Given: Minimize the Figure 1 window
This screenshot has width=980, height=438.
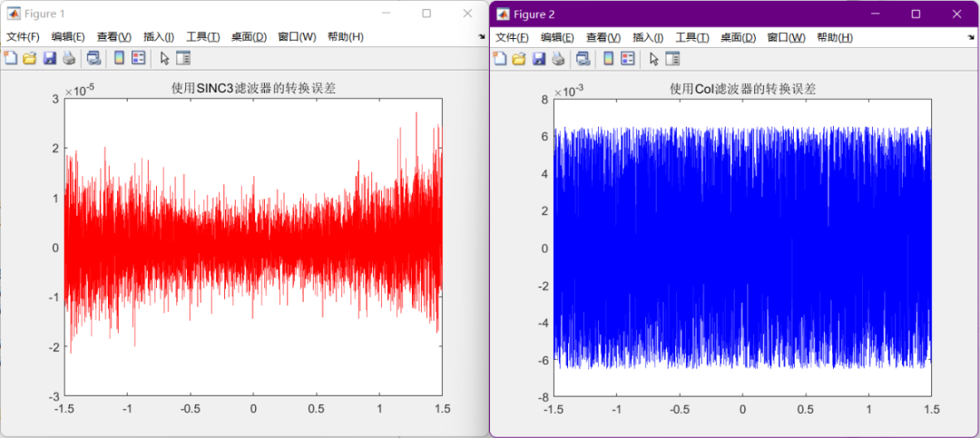Looking at the screenshot, I should tap(387, 13).
